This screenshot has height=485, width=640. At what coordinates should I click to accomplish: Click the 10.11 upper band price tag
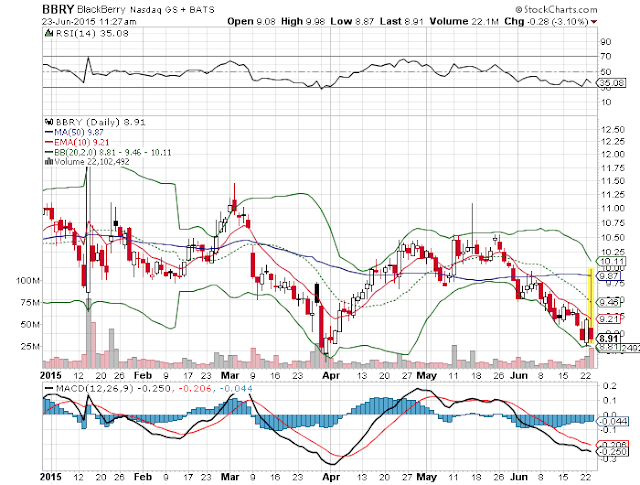pos(609,261)
